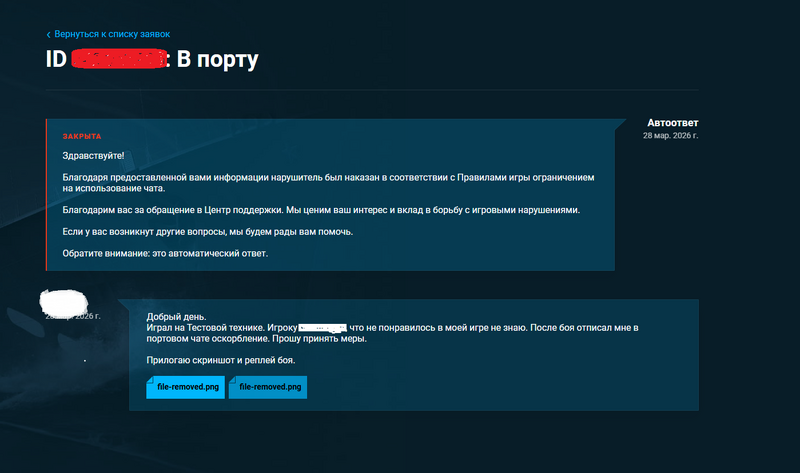
Task: Click ticket title 'В порту'
Action: click(x=217, y=59)
